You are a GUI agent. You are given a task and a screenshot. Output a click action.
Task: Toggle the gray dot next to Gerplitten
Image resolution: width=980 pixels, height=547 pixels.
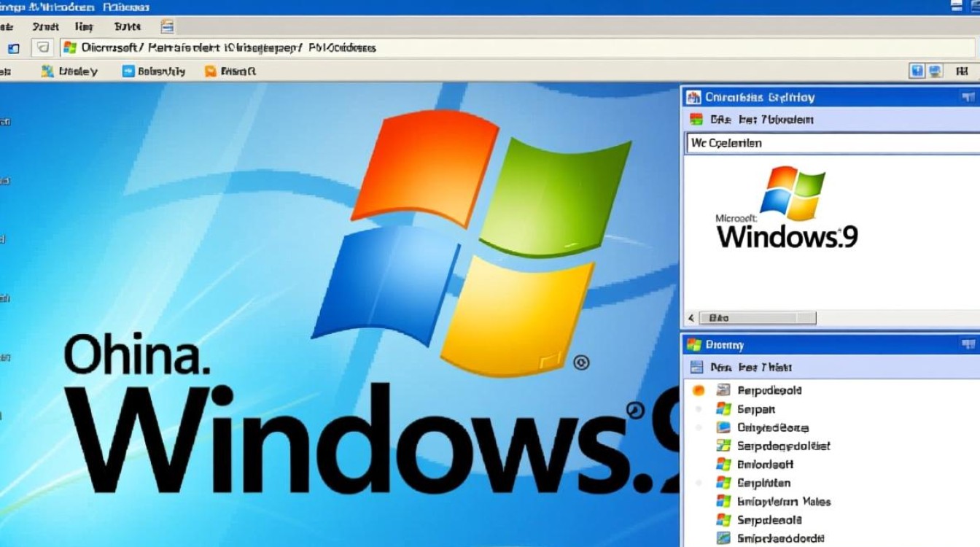click(698, 482)
